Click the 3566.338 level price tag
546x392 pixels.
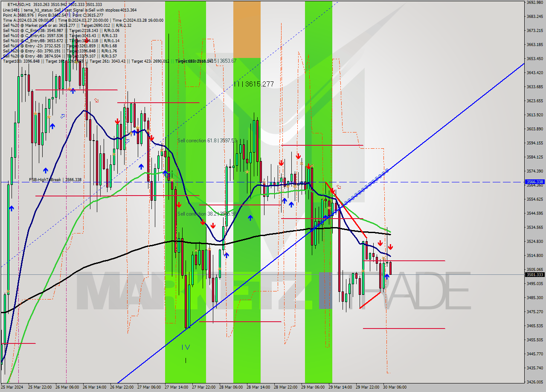point(534,182)
